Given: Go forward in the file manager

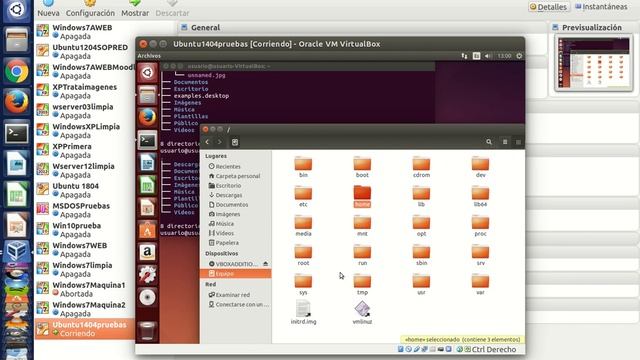Looking at the screenshot, I should [219, 142].
